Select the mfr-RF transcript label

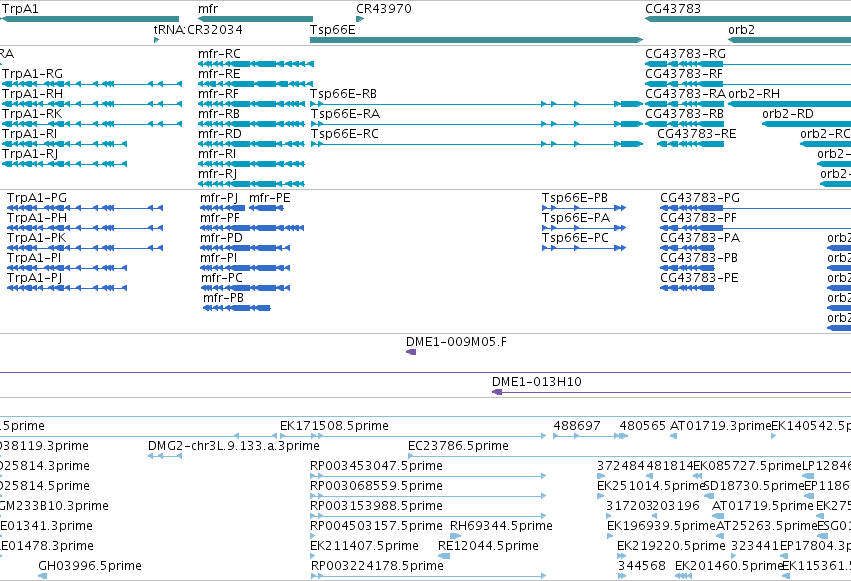218,93
